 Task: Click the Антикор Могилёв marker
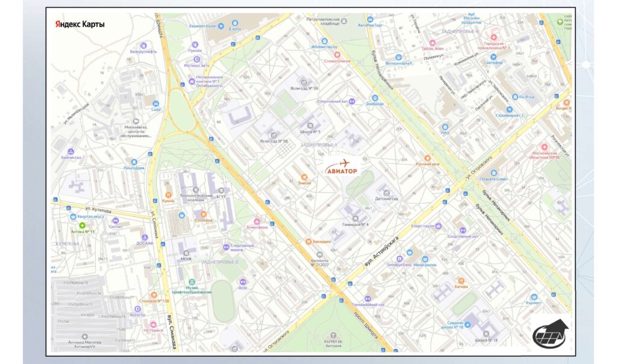[x=84, y=336]
